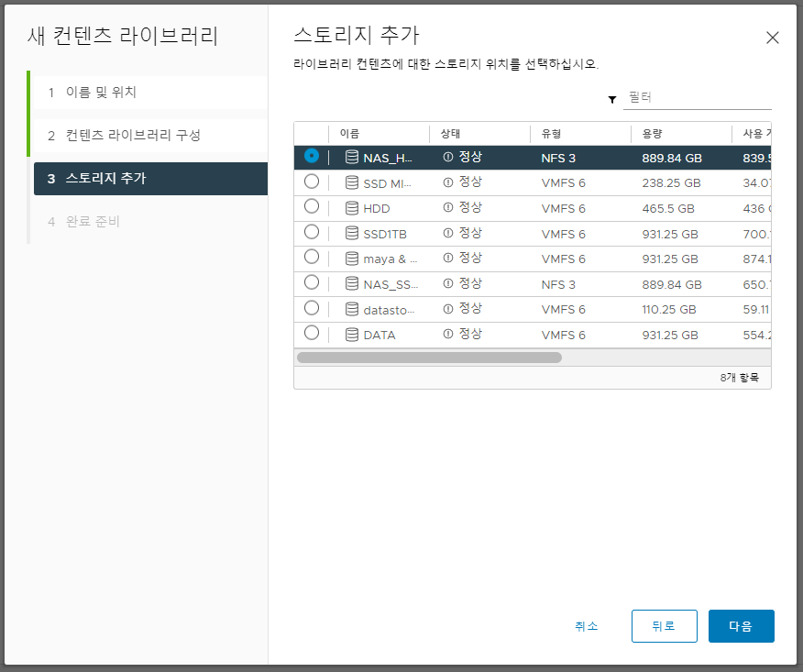Click the status info icon in maya & ... row

point(448,259)
